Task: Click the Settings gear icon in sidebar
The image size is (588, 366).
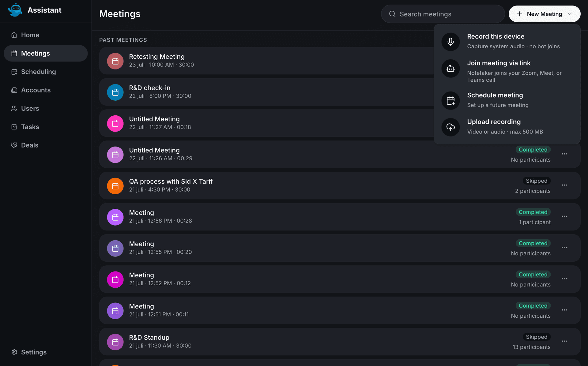Action: (14, 352)
